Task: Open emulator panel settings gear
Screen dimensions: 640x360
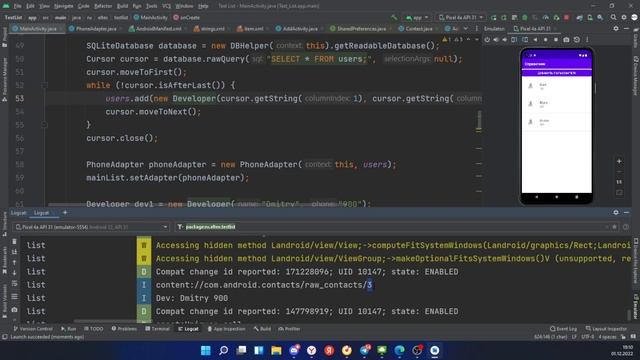Action: [616, 29]
